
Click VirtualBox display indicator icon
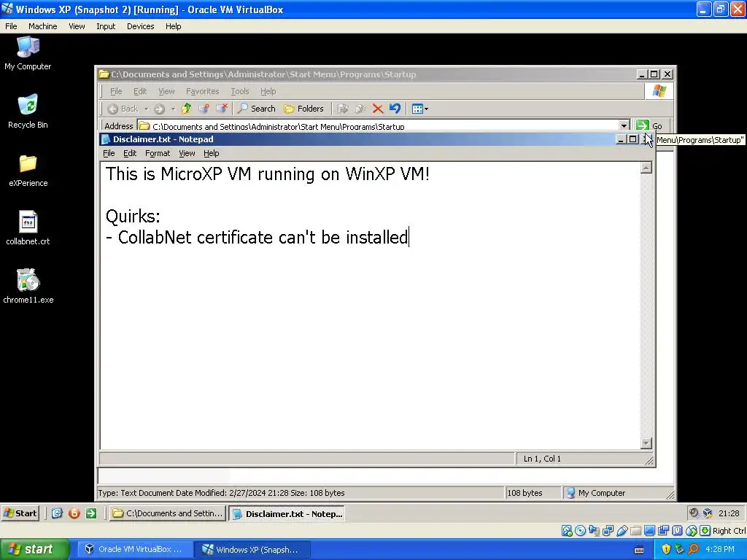click(x=649, y=531)
